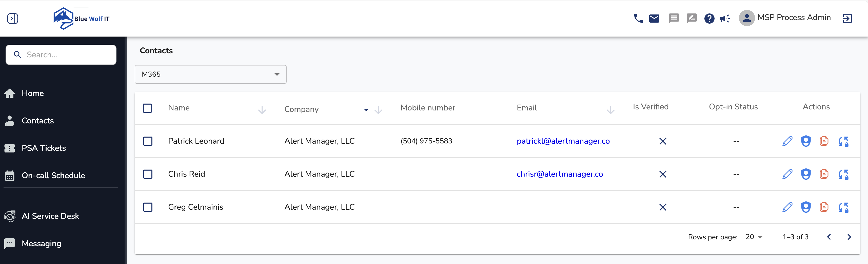Click orange document icon for Greg Celmainis
Image resolution: width=868 pixels, height=264 pixels.
[824, 207]
